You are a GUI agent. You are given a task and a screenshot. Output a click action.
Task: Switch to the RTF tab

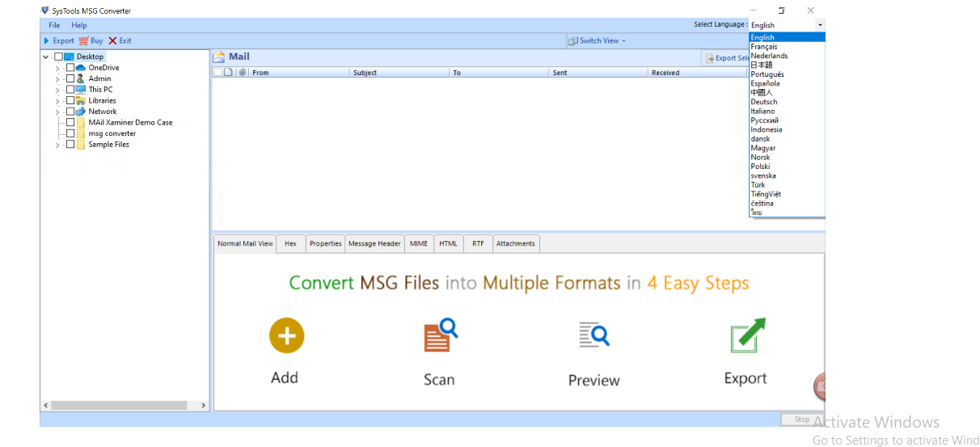[x=478, y=243]
